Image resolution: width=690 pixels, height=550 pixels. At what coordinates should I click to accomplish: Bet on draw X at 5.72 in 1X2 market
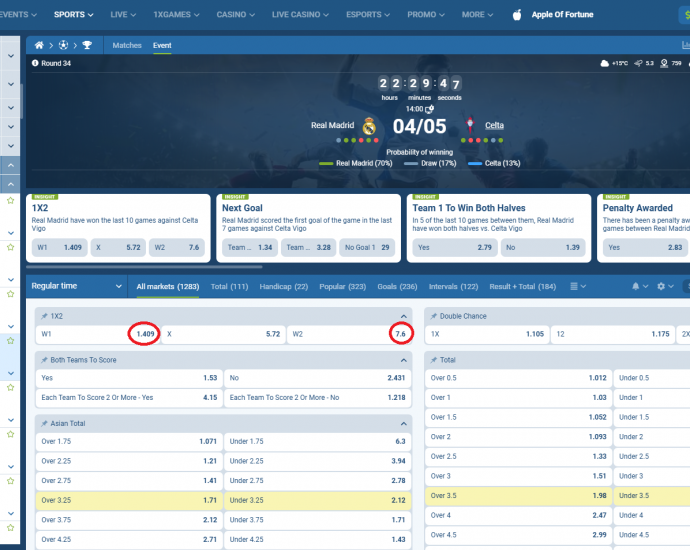(223, 334)
